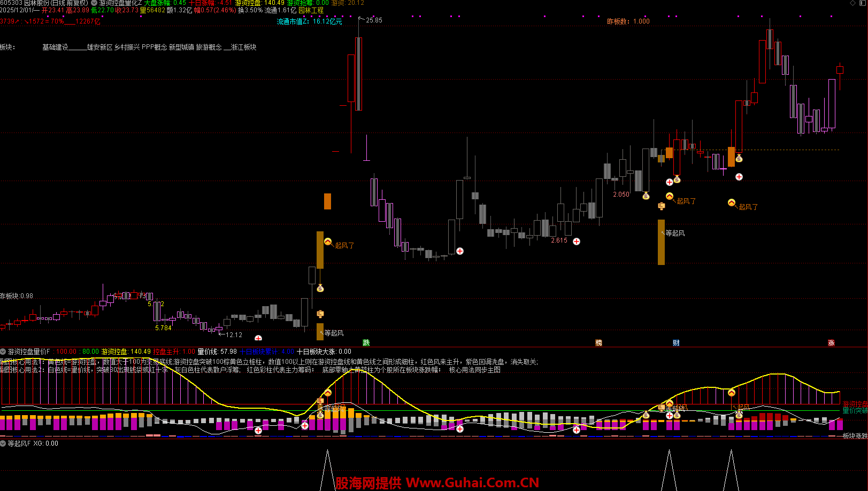Click the tall orange 等起风 bar
The image size is (868, 491).
[661, 242]
